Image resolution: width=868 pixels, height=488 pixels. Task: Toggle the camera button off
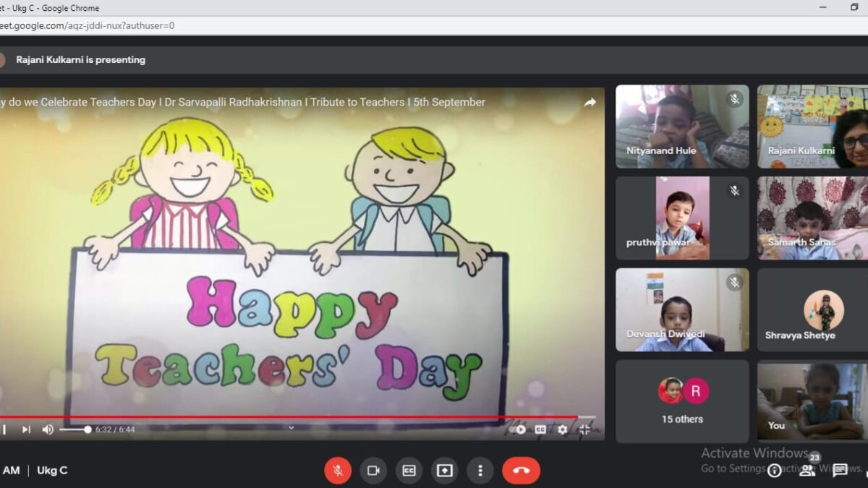point(373,471)
